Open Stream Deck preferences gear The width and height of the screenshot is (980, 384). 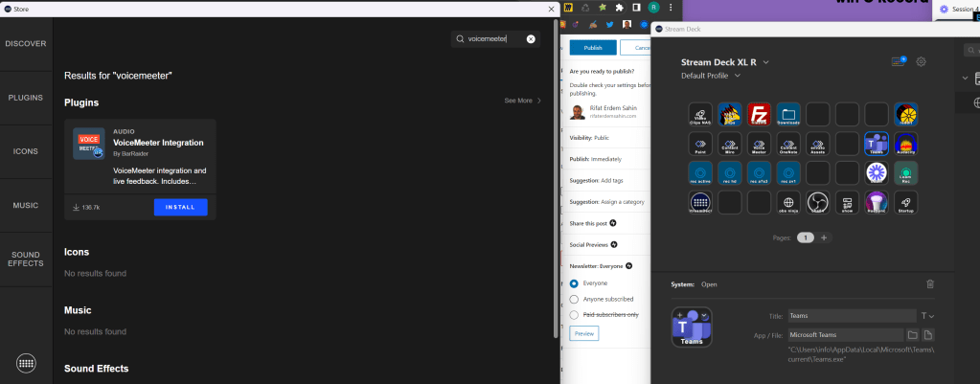[921, 62]
